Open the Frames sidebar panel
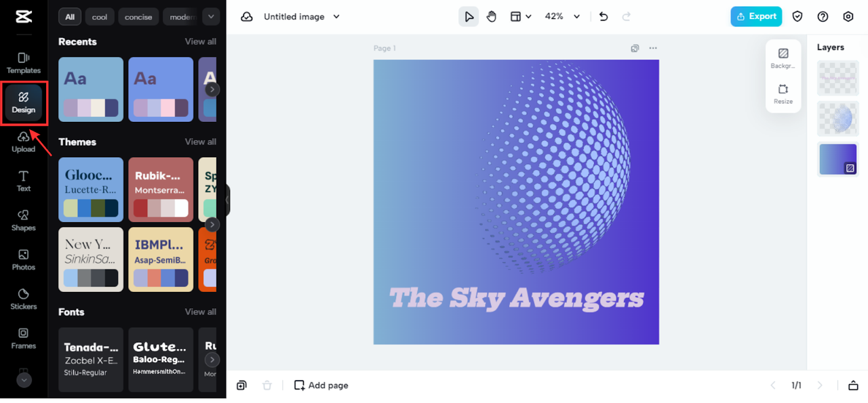The width and height of the screenshot is (868, 403). pyautogui.click(x=24, y=339)
